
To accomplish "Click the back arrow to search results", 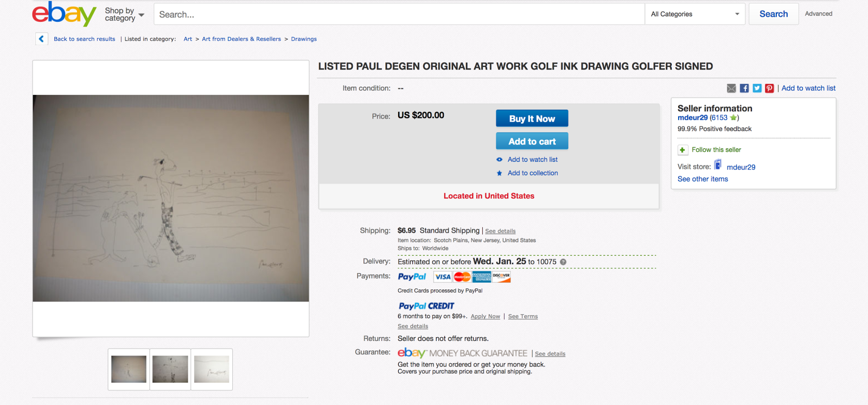I will (41, 39).
